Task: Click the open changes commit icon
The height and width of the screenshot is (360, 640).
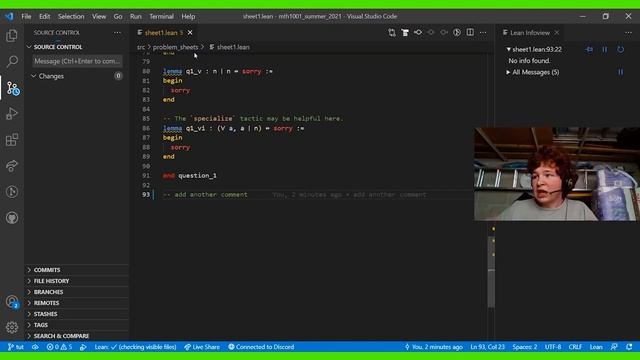Action: coord(418,33)
